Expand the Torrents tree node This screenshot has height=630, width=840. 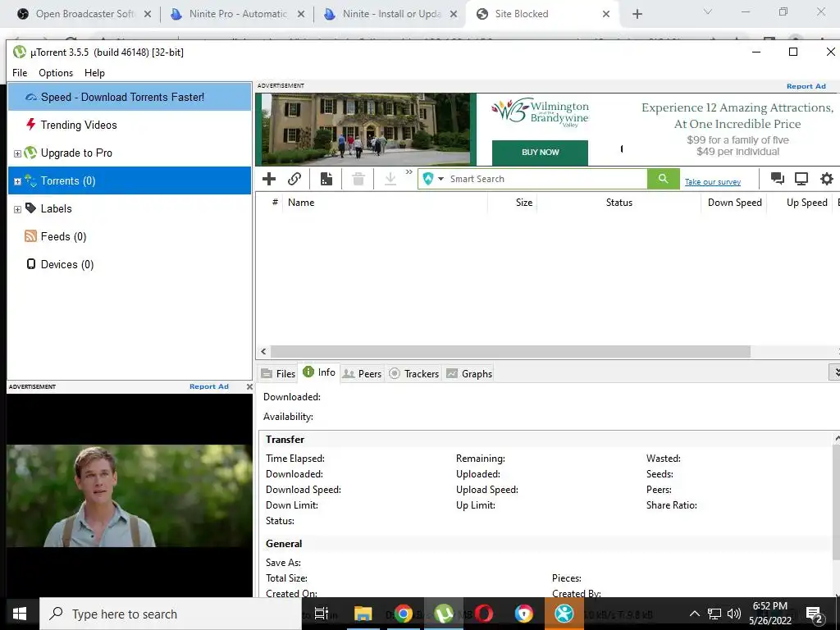coord(17,181)
